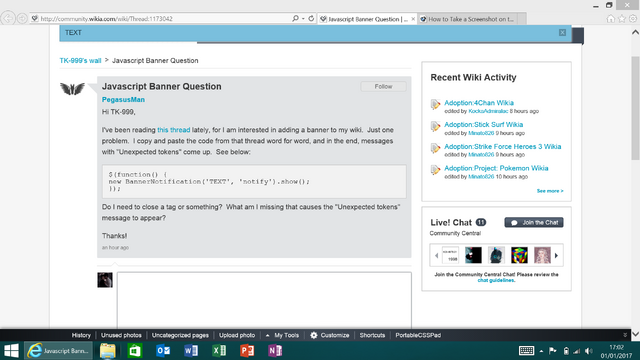Open the address bar search dropdown arrow
The height and width of the screenshot is (360, 640).
tap(303, 18)
